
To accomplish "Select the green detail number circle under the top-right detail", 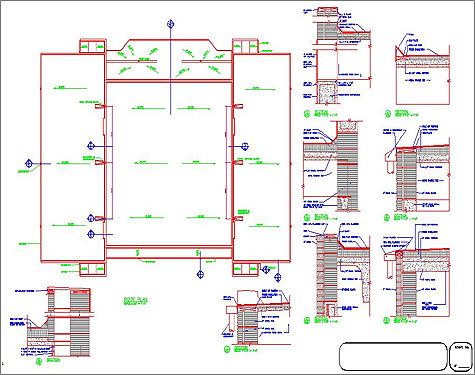I will [387, 114].
